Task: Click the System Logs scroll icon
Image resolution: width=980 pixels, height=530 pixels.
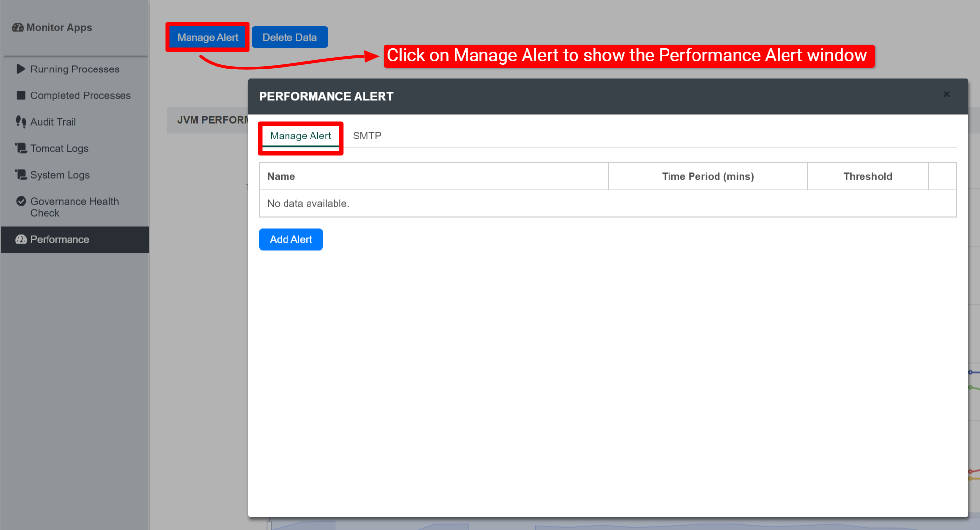Action: pyautogui.click(x=21, y=175)
